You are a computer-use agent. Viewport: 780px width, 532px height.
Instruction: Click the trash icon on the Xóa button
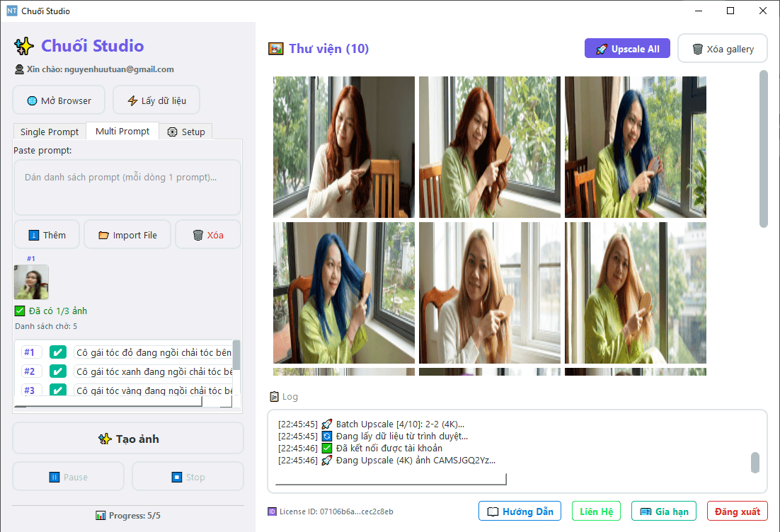[x=196, y=234]
